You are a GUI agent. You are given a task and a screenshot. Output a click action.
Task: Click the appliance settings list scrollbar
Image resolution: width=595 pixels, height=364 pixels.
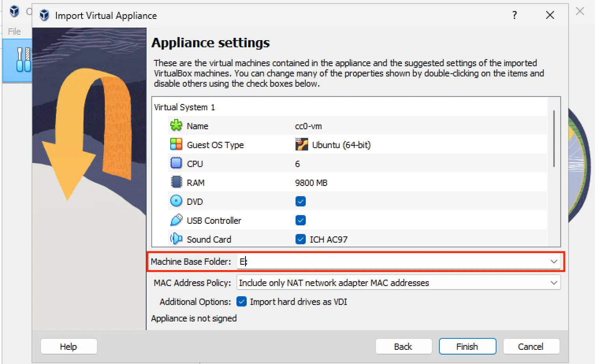(554, 138)
